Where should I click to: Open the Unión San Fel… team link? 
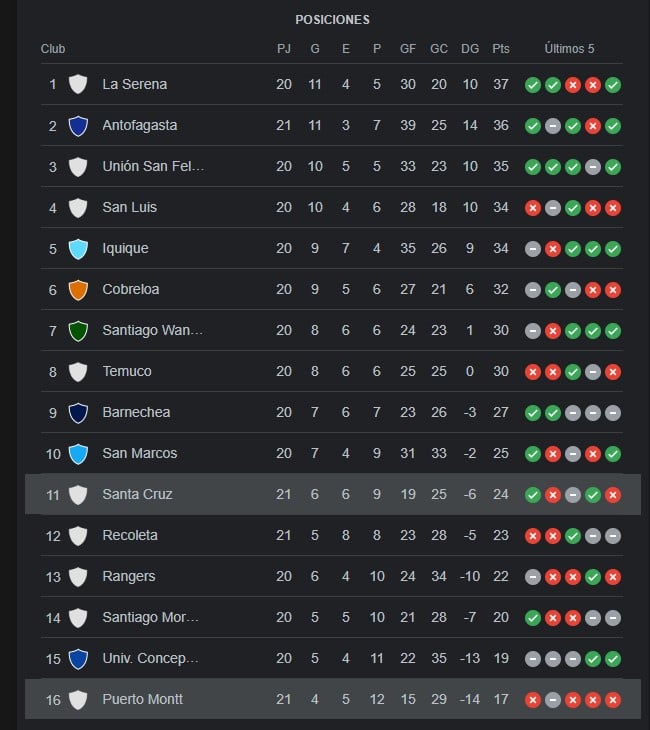153,166
